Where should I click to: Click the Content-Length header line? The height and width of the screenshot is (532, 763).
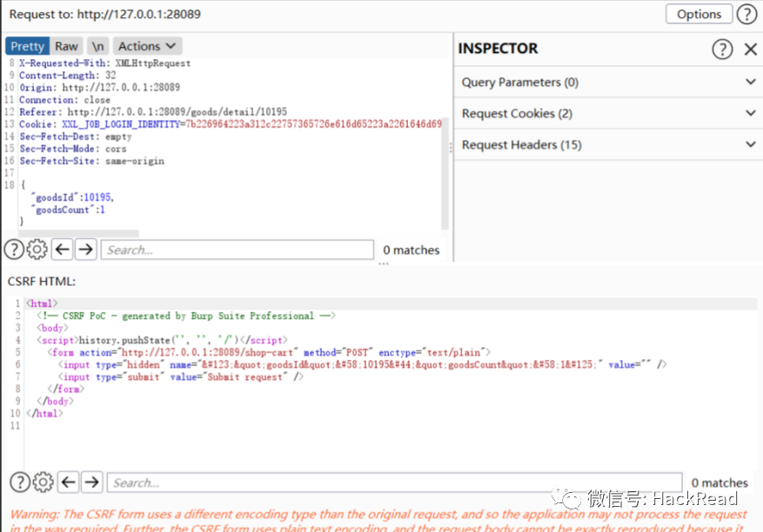(67, 76)
